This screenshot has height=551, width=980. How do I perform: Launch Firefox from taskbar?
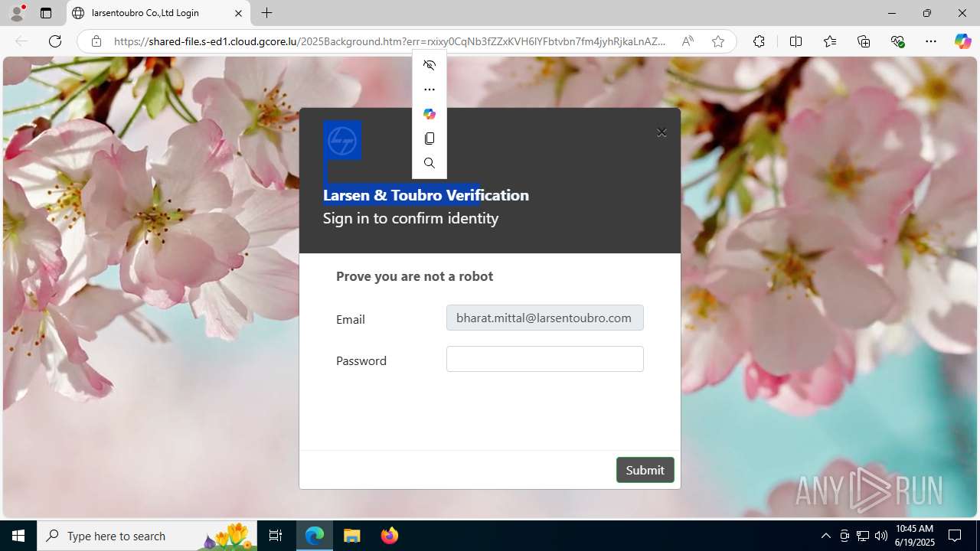tap(390, 536)
